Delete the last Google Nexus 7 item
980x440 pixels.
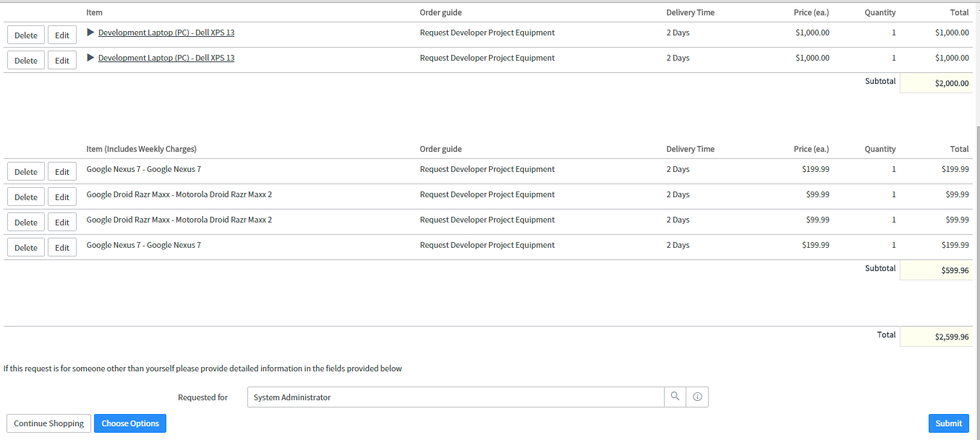pyautogui.click(x=26, y=248)
